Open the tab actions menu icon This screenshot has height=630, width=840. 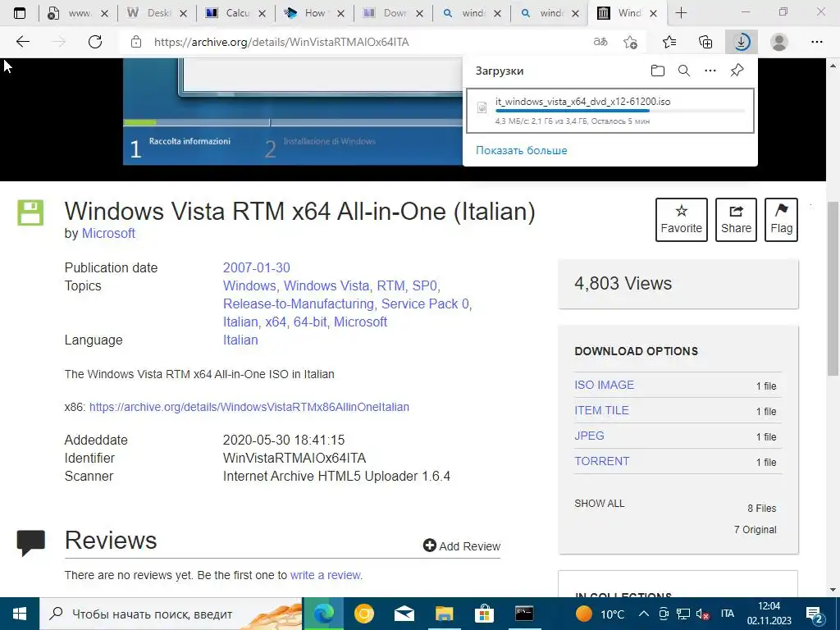coord(20,13)
